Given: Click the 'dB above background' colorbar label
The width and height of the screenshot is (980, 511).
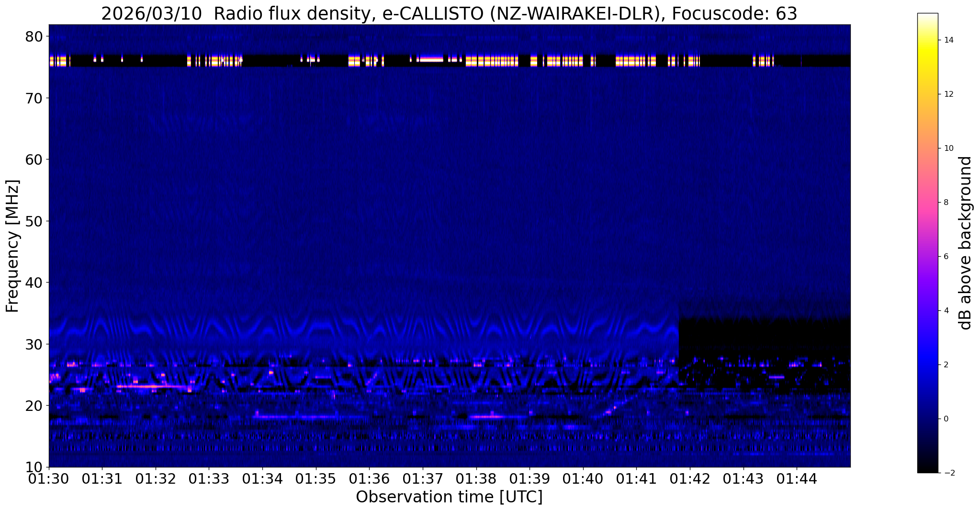Looking at the screenshot, I should [x=966, y=243].
